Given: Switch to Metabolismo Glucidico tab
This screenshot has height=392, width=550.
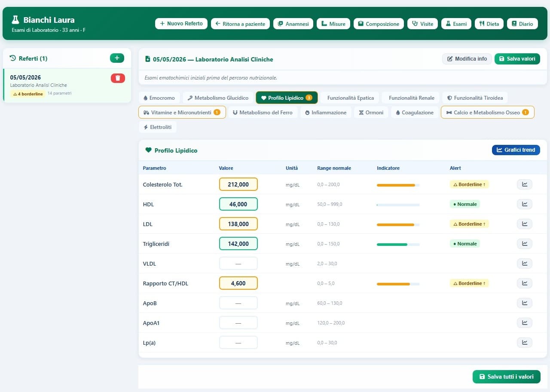Looking at the screenshot, I should (218, 98).
